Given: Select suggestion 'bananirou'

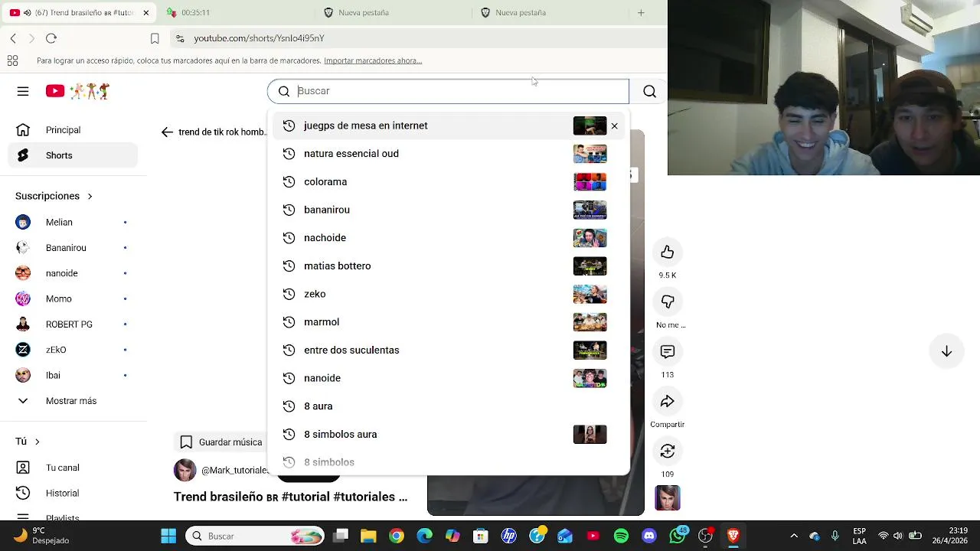Looking at the screenshot, I should coord(449,210).
